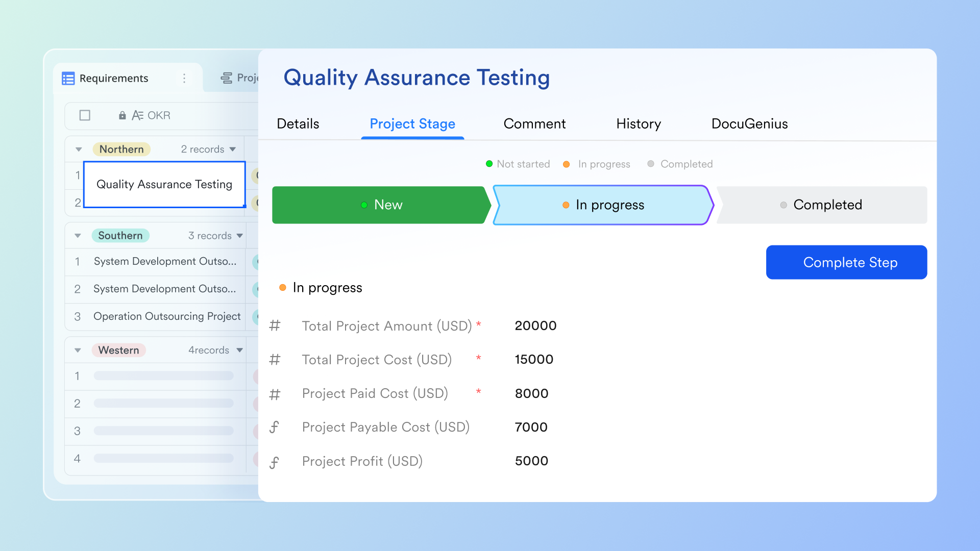
Task: Click the text-type icon beside OKR
Action: tap(137, 116)
